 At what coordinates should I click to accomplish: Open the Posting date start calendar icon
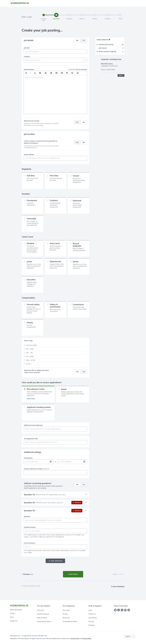51,462
